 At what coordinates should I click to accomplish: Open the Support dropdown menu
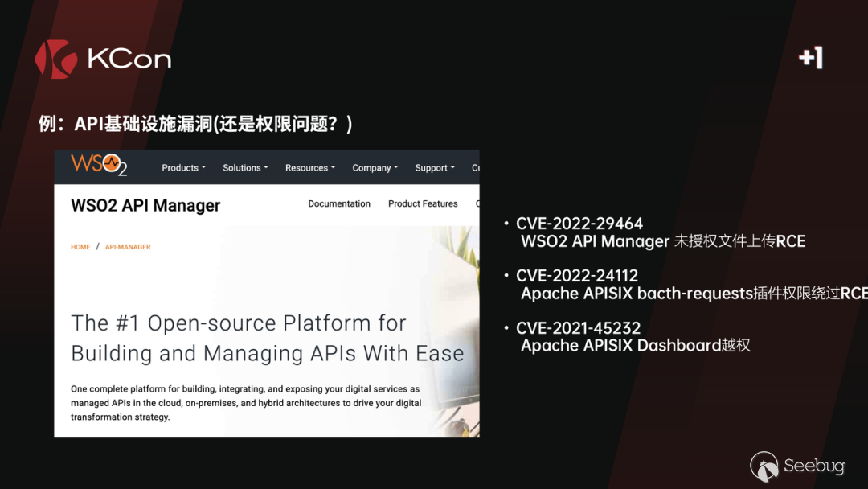(435, 168)
